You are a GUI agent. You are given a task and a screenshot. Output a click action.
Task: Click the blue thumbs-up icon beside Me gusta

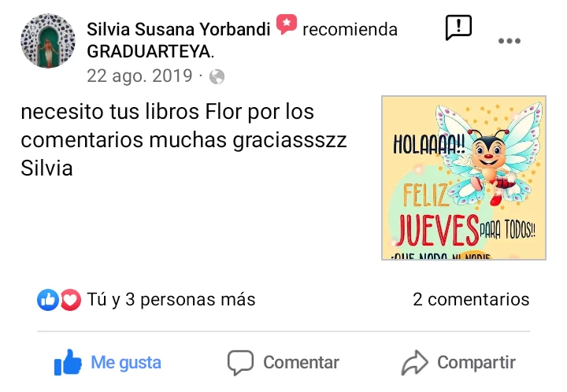pyautogui.click(x=68, y=362)
